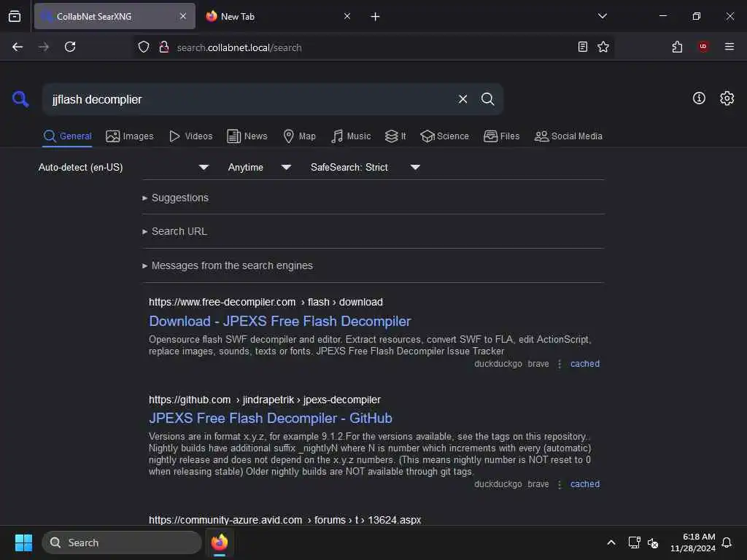Toggle reader view icon in address bar
Screen dimensions: 747x560
tap(582, 47)
